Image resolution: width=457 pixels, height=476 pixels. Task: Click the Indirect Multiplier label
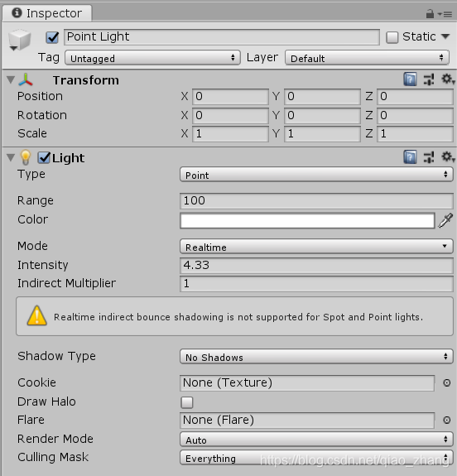pos(66,284)
